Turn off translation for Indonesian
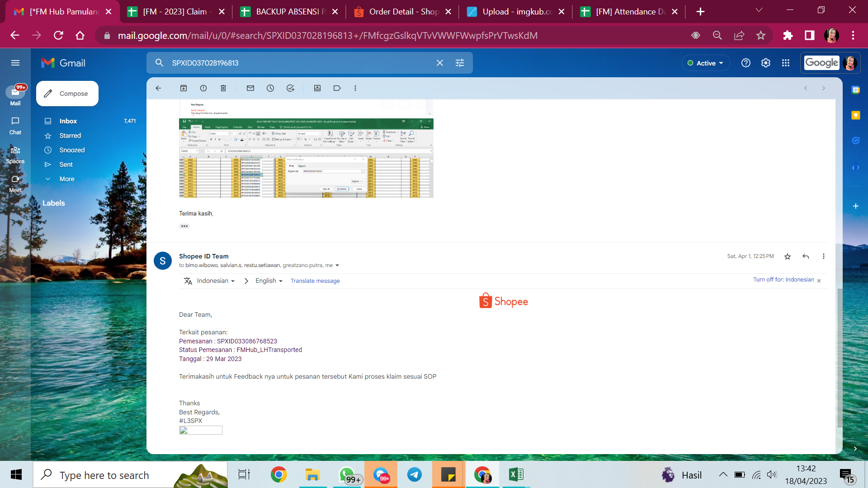868x488 pixels. (783, 280)
